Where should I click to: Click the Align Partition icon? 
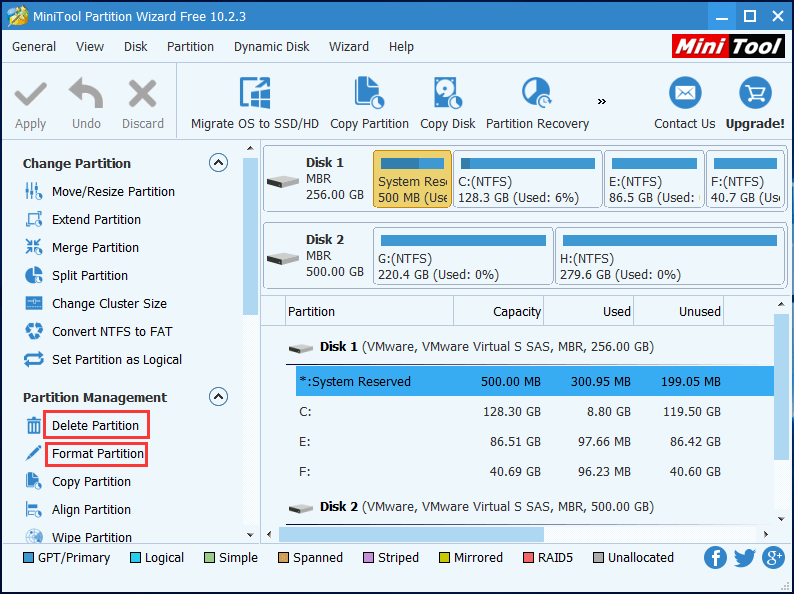pyautogui.click(x=33, y=509)
